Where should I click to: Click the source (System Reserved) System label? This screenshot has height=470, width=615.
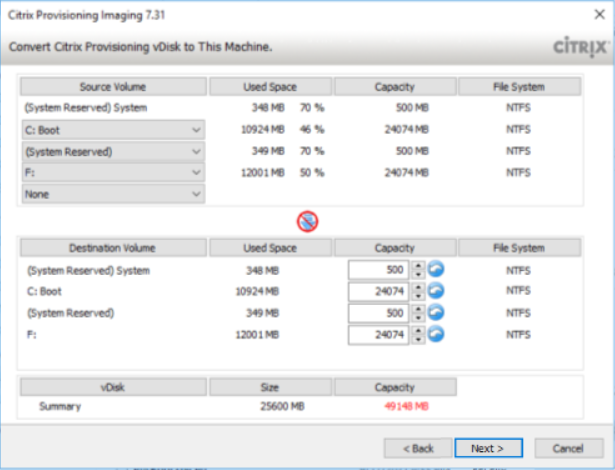click(x=86, y=108)
